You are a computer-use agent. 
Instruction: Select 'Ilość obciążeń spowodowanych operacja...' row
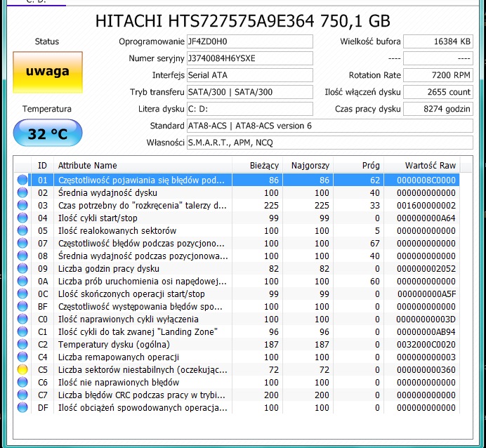pos(237,408)
